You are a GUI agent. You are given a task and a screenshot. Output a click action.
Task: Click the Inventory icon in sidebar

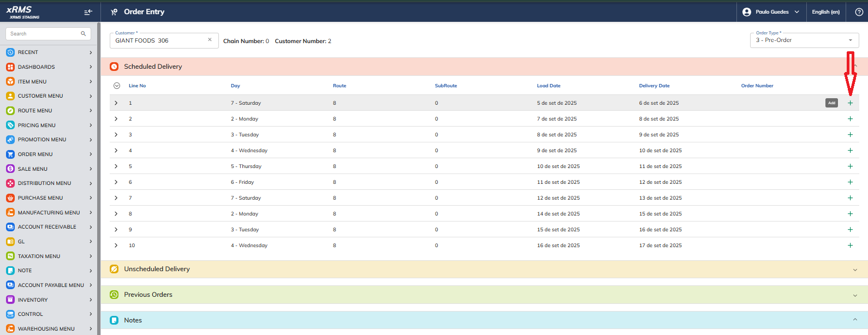click(x=10, y=300)
